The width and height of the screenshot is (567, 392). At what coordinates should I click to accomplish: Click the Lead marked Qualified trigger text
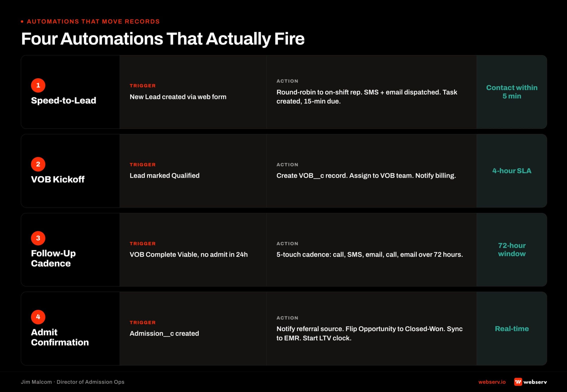(164, 176)
